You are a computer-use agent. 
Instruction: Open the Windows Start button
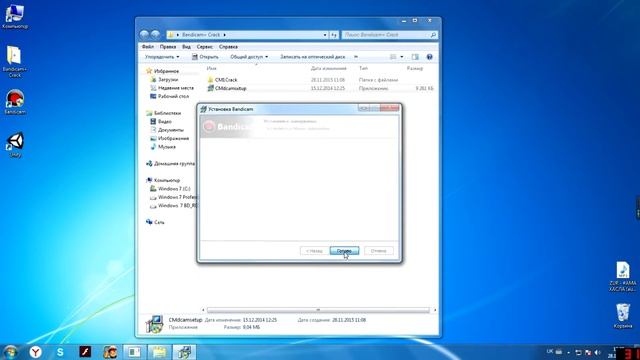pos(10,352)
